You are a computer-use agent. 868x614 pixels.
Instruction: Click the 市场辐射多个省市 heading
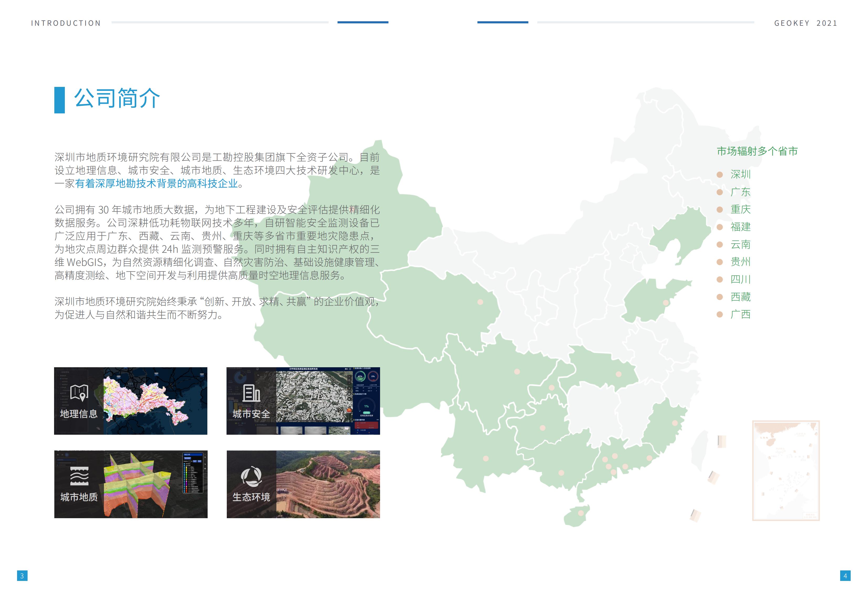(x=757, y=151)
